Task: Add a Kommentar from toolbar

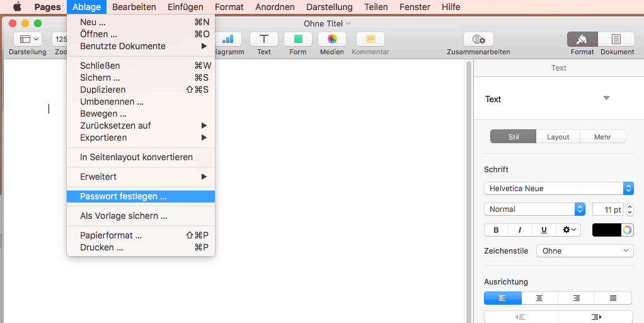Action: click(x=371, y=39)
